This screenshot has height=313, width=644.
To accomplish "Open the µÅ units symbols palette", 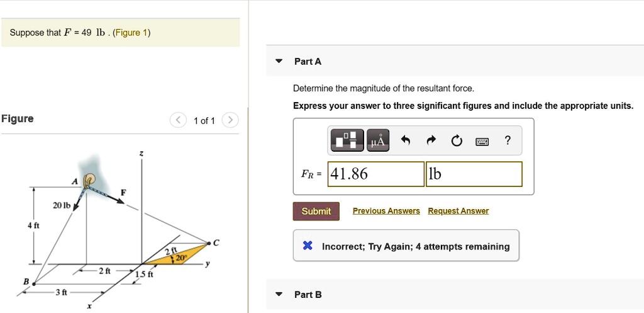I will pyautogui.click(x=377, y=141).
